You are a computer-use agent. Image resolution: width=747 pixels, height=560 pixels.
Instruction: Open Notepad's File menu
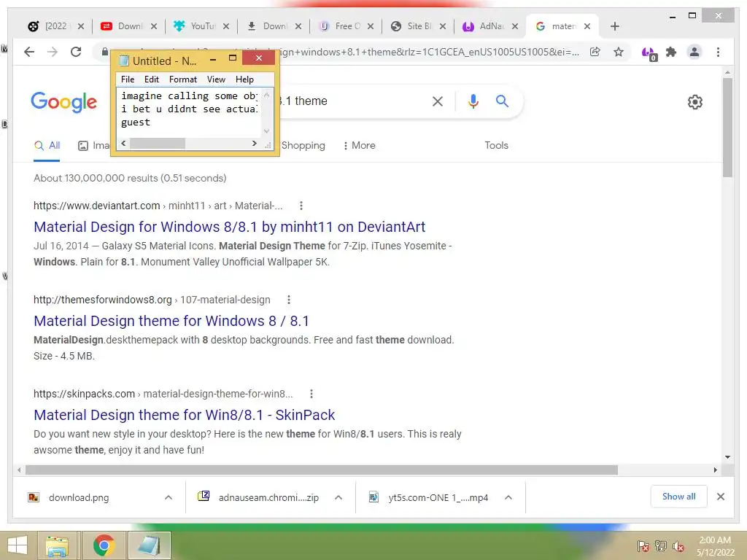click(128, 79)
